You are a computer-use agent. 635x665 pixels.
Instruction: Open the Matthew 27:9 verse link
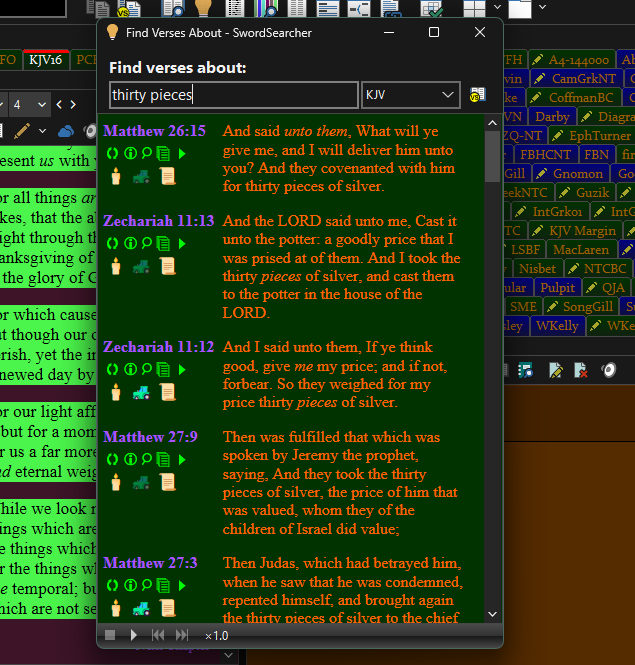tap(150, 437)
